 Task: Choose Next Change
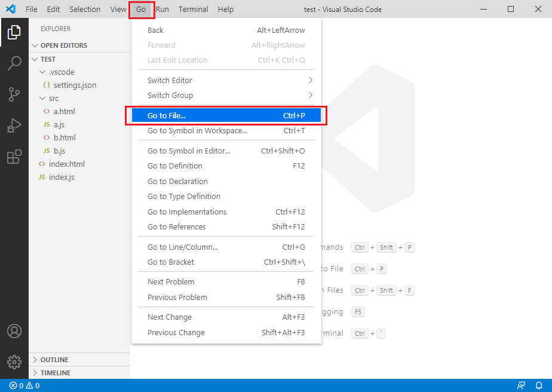tap(226, 317)
